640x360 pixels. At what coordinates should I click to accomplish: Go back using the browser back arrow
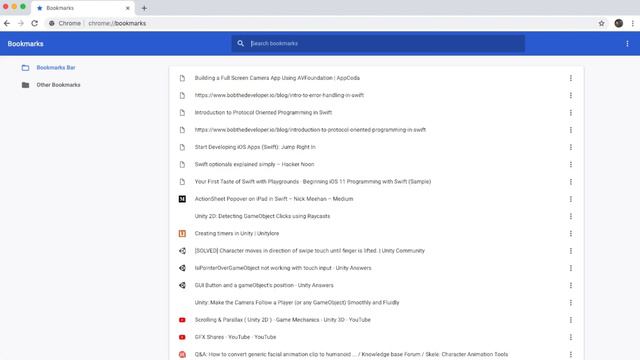click(x=7, y=23)
